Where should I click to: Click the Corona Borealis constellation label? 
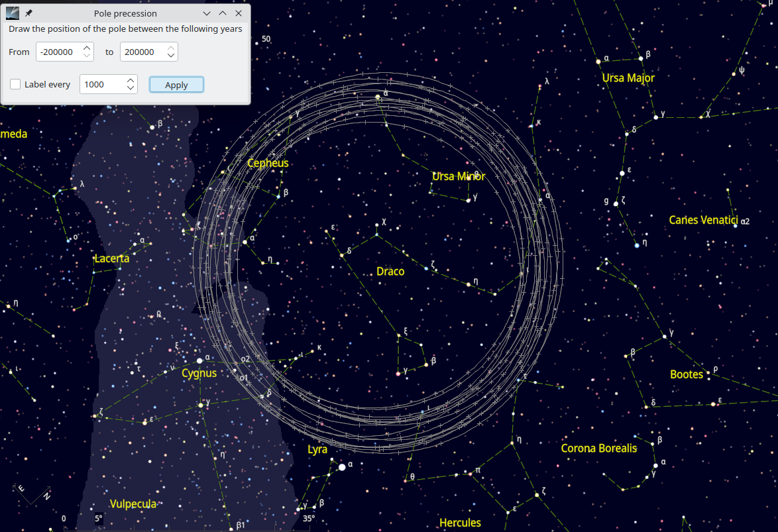(x=598, y=449)
